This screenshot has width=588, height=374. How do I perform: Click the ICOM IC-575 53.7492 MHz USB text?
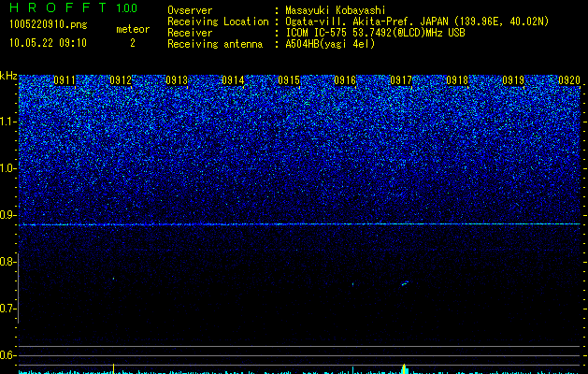(x=375, y=33)
